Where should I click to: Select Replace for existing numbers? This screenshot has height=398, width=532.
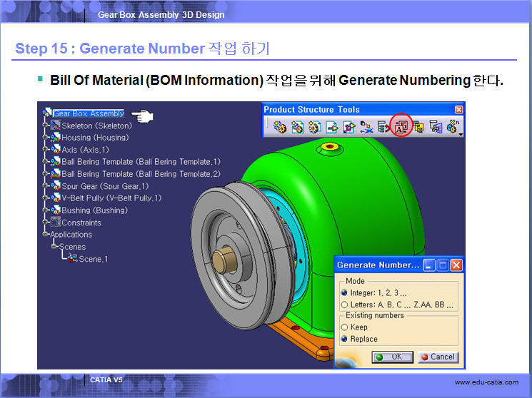pos(343,339)
